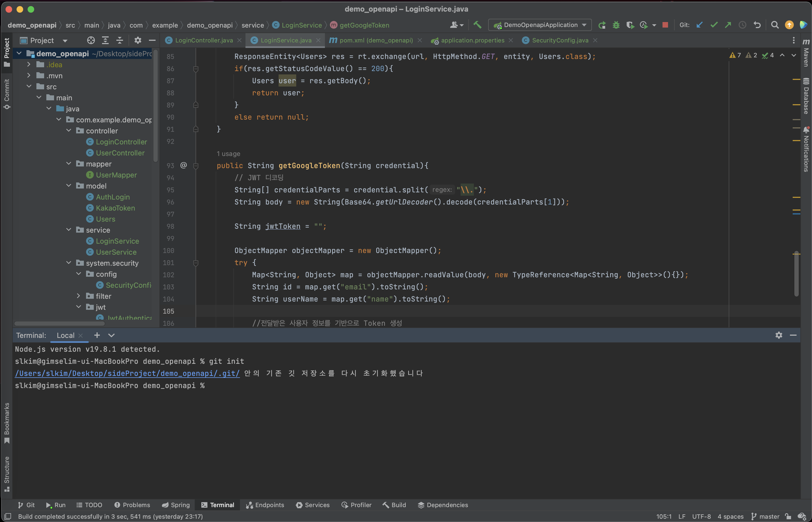Expand the filter folder in tree

click(x=79, y=296)
